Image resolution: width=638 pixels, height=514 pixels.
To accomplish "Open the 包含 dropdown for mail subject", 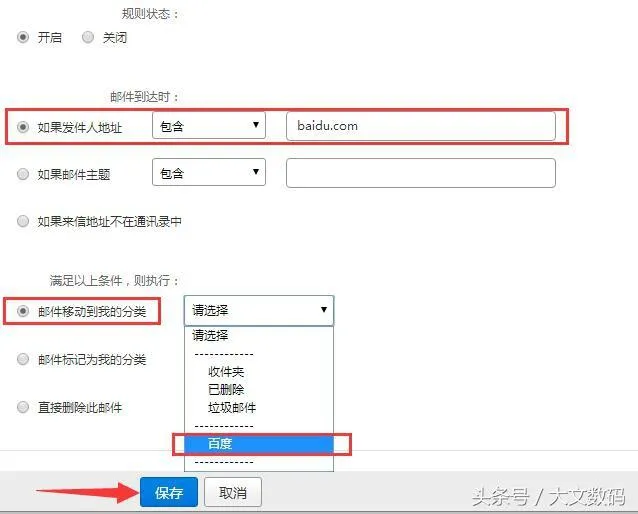I will (x=209, y=173).
